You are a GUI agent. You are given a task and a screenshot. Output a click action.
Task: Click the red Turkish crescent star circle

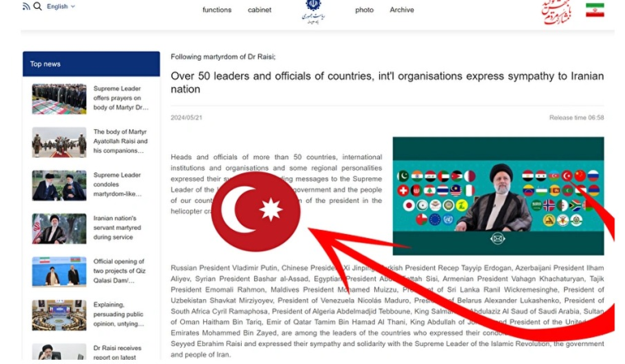pos(255,211)
